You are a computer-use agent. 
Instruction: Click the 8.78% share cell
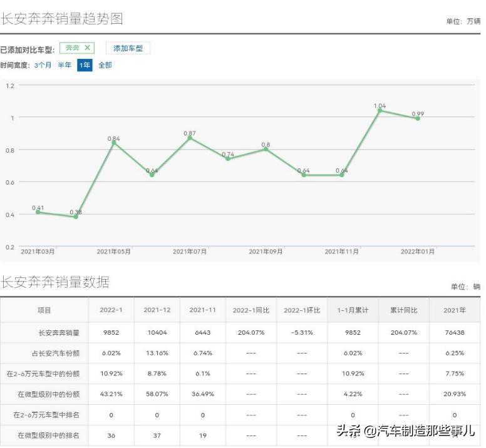click(x=157, y=374)
